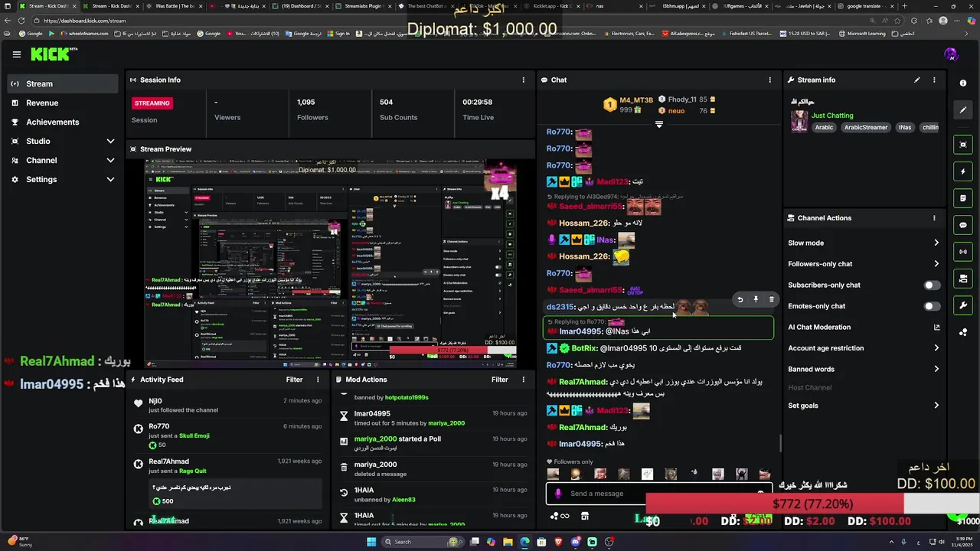Viewport: 980px width, 551px height.
Task: Toggle the stream preview widget icon
Action: [x=963, y=145]
